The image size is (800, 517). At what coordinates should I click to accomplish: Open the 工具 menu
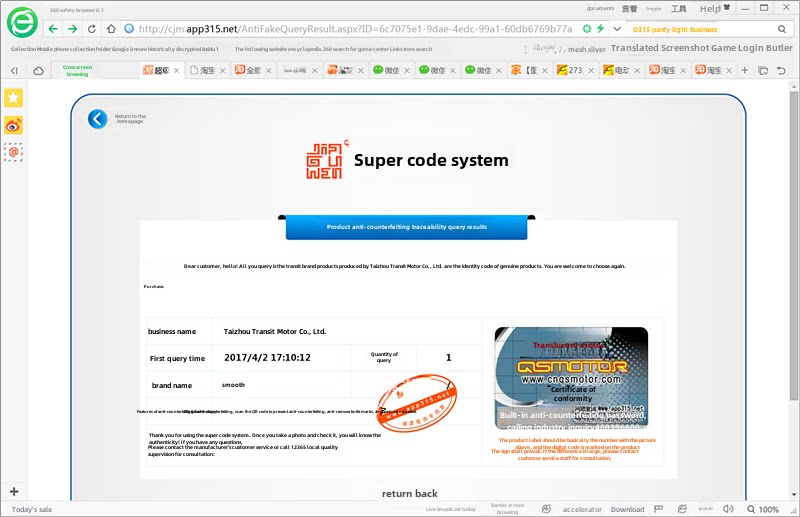click(x=679, y=9)
